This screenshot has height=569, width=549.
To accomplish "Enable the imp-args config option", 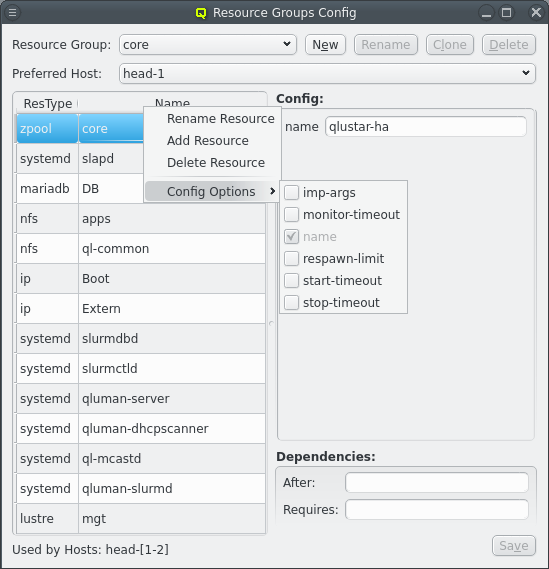I will click(291, 193).
